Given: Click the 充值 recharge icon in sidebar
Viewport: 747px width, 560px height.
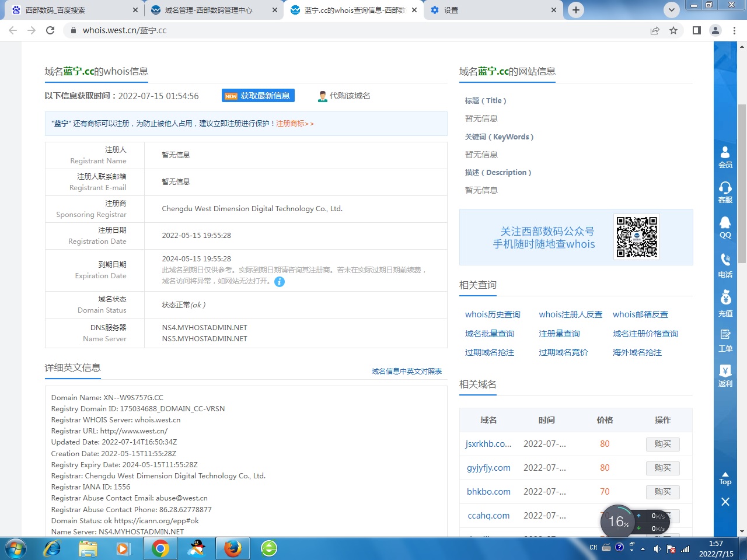Looking at the screenshot, I should 725,303.
